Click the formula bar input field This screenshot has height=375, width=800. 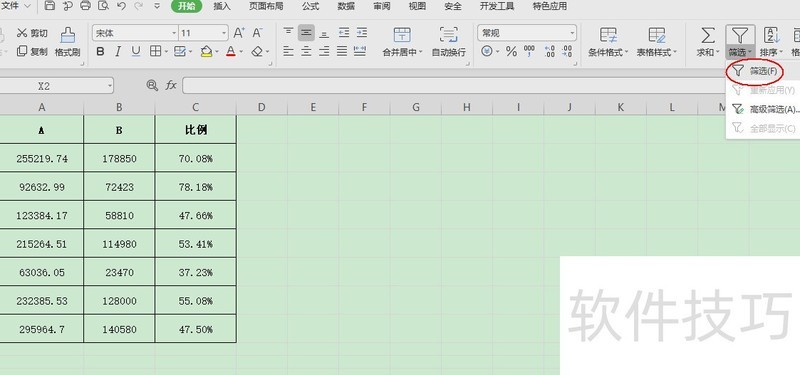click(x=454, y=86)
